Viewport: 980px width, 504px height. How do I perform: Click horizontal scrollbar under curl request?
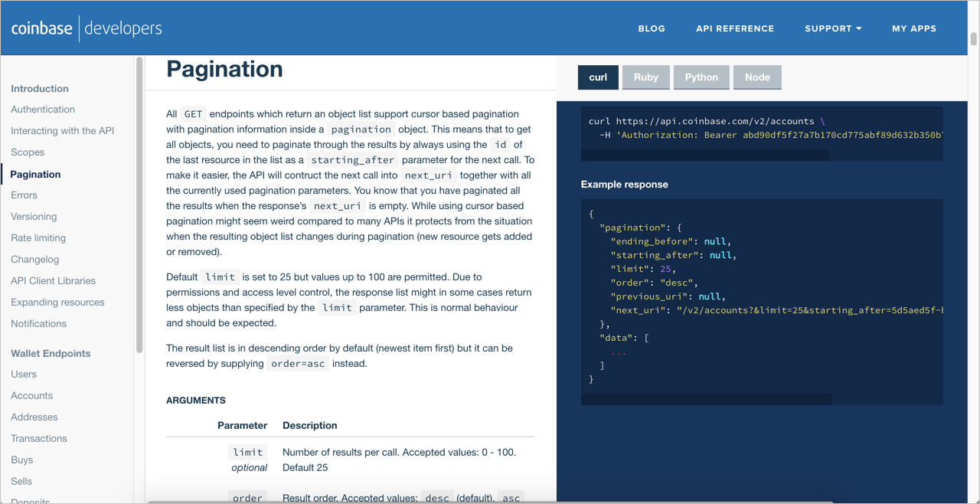tap(705, 155)
